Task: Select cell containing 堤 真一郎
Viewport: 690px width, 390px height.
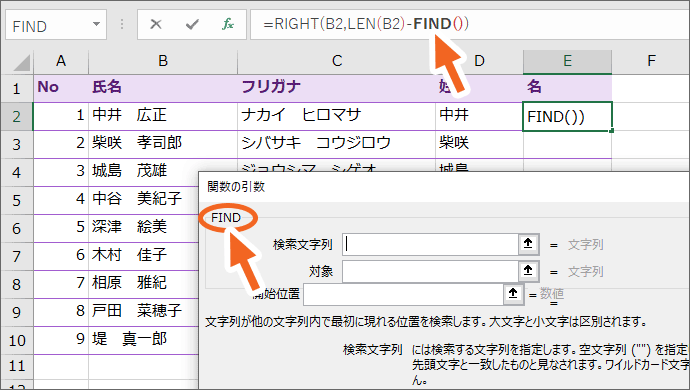Action: (143, 339)
